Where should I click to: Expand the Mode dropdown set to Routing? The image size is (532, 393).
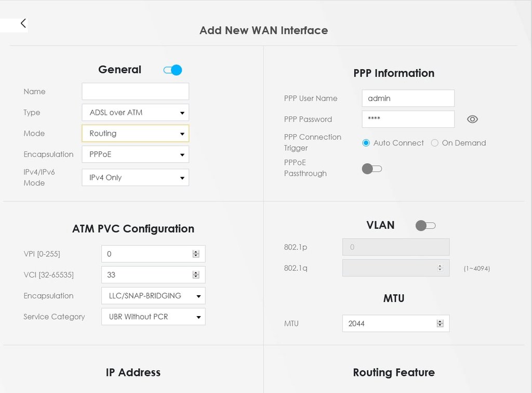coord(136,134)
